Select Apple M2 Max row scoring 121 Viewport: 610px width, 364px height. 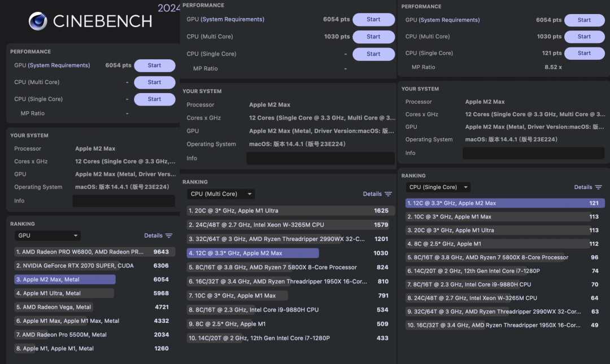pos(505,203)
